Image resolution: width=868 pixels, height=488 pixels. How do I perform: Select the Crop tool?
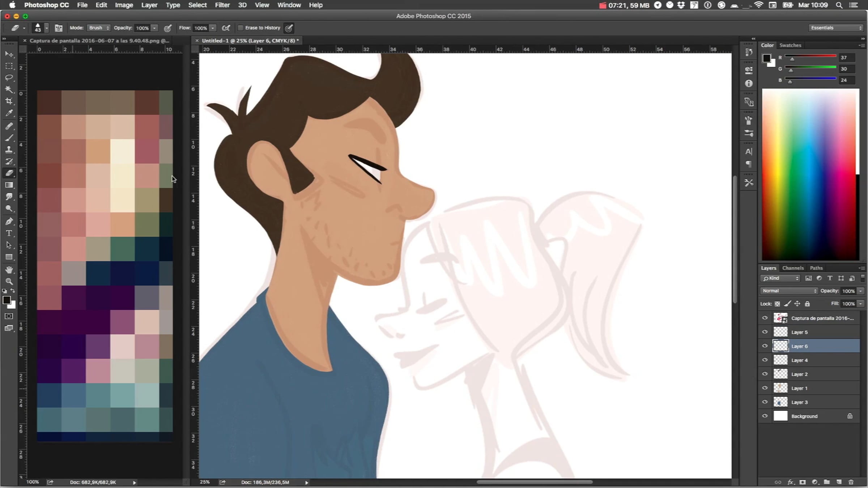coord(9,101)
